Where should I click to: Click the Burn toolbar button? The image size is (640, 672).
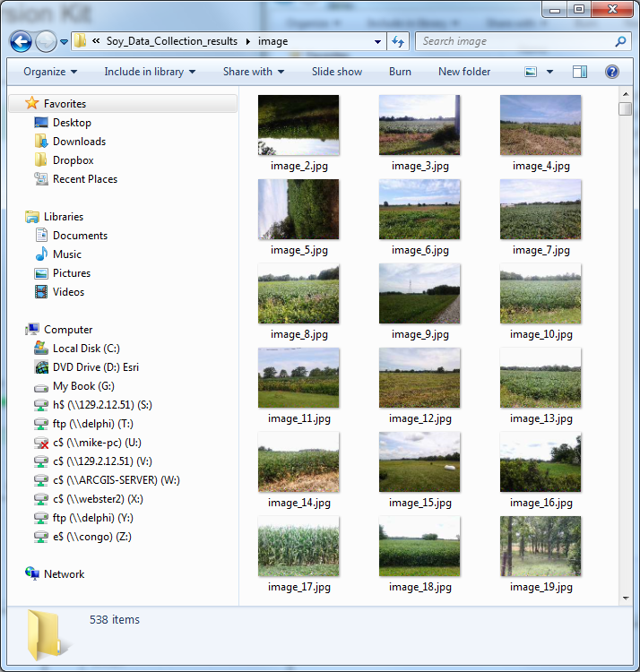[400, 72]
